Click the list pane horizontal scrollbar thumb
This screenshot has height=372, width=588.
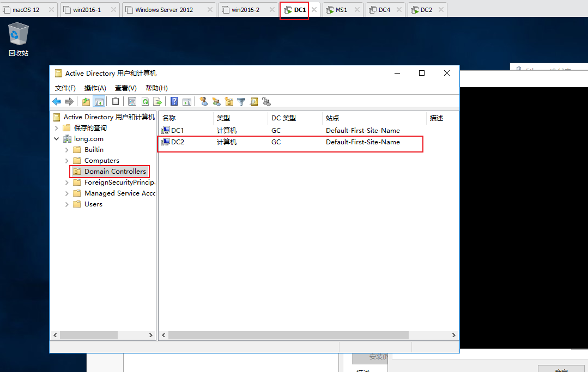click(x=288, y=335)
